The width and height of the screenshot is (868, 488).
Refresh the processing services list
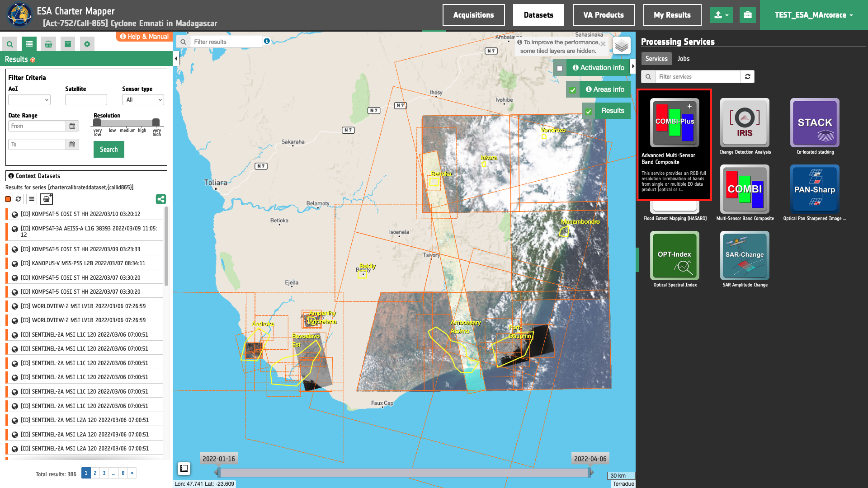748,77
